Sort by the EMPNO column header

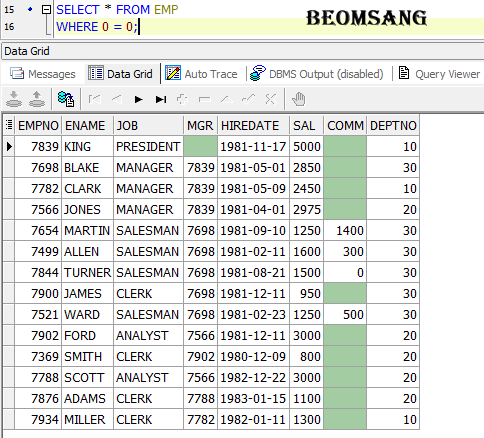click(x=38, y=125)
